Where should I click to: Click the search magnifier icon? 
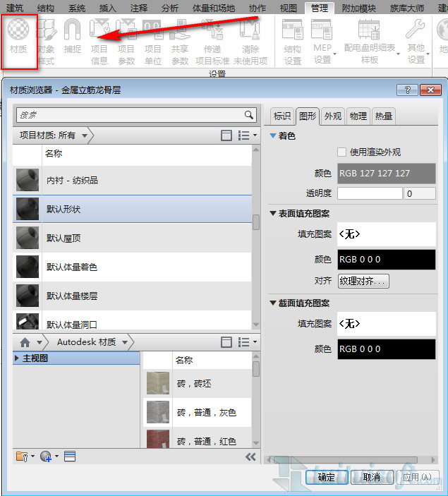249,115
